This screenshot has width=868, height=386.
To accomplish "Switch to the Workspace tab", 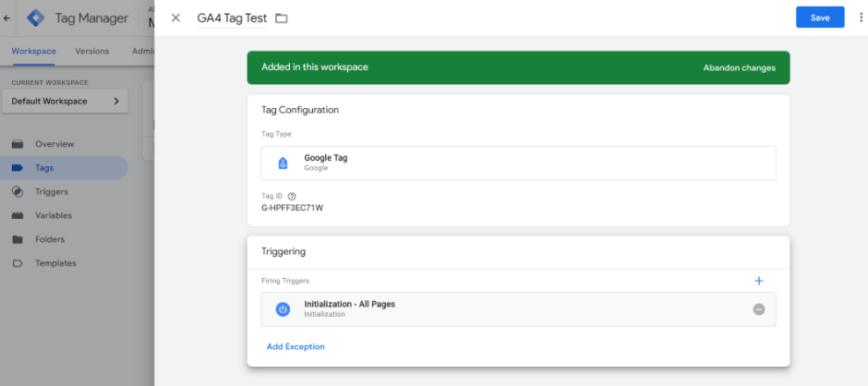I will click(33, 51).
